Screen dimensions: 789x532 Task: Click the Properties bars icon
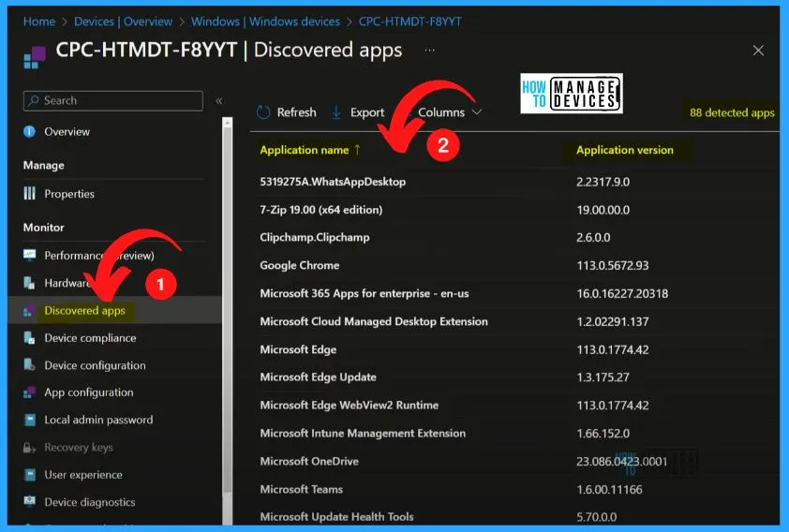[30, 194]
